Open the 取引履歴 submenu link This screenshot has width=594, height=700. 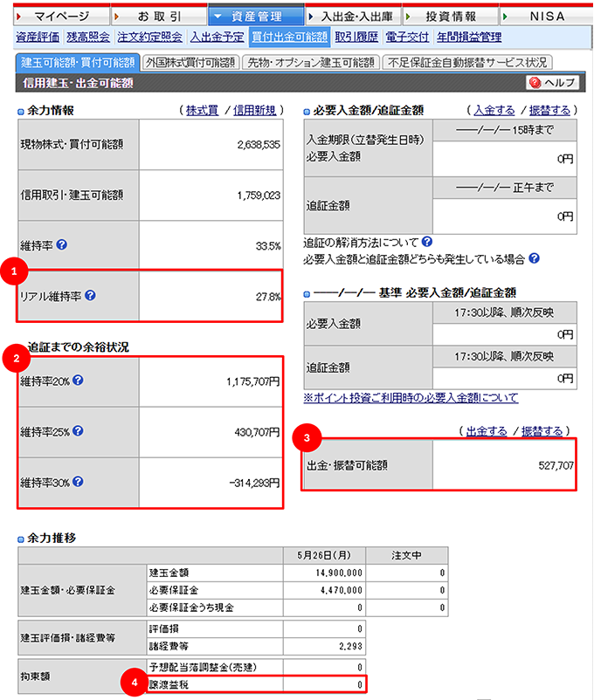point(356,37)
